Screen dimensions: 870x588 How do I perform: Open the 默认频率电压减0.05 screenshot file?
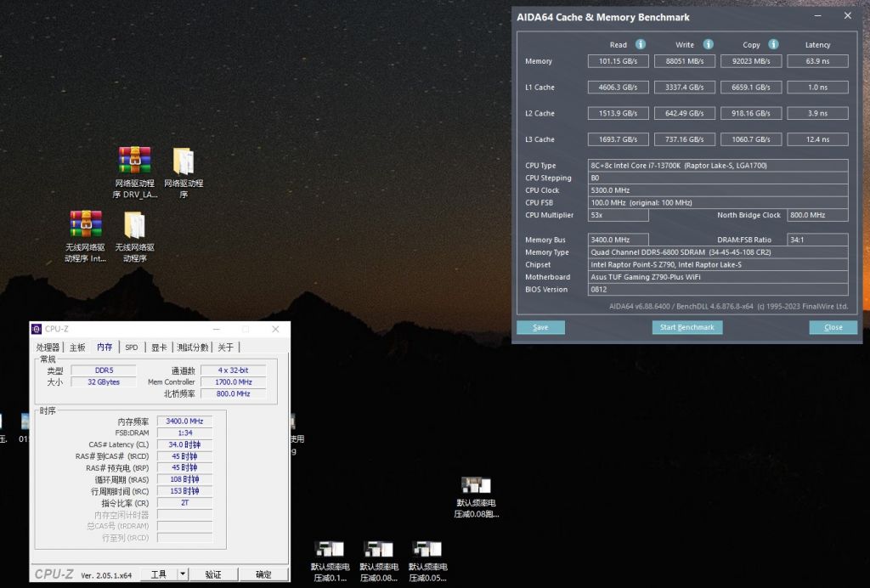(x=427, y=550)
